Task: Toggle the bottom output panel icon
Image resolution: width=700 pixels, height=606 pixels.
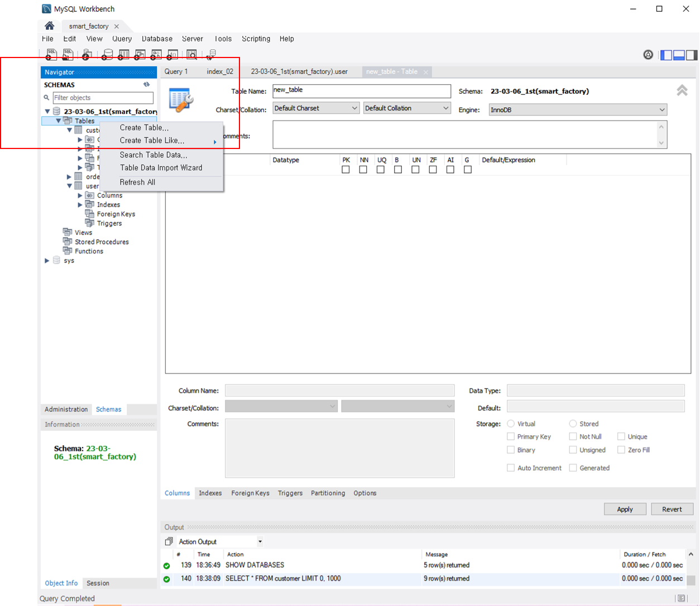Action: [679, 55]
